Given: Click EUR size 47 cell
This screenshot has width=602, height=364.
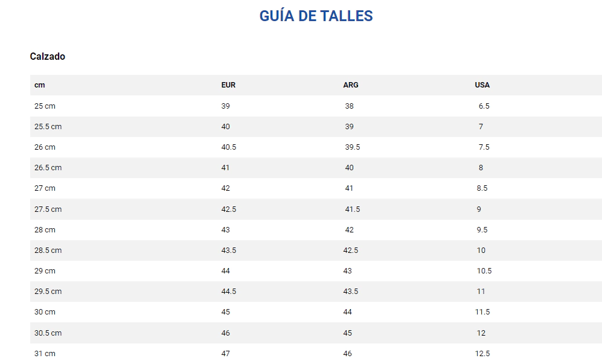Looking at the screenshot, I should coord(226,354).
